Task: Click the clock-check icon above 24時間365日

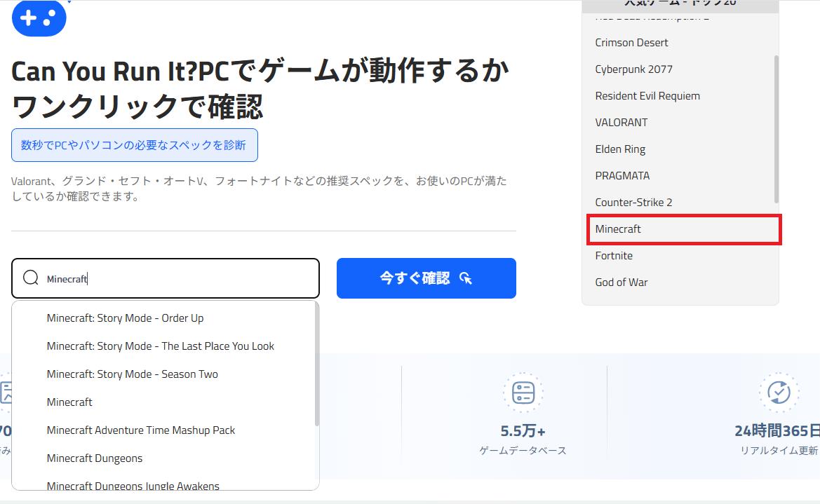Action: click(779, 392)
